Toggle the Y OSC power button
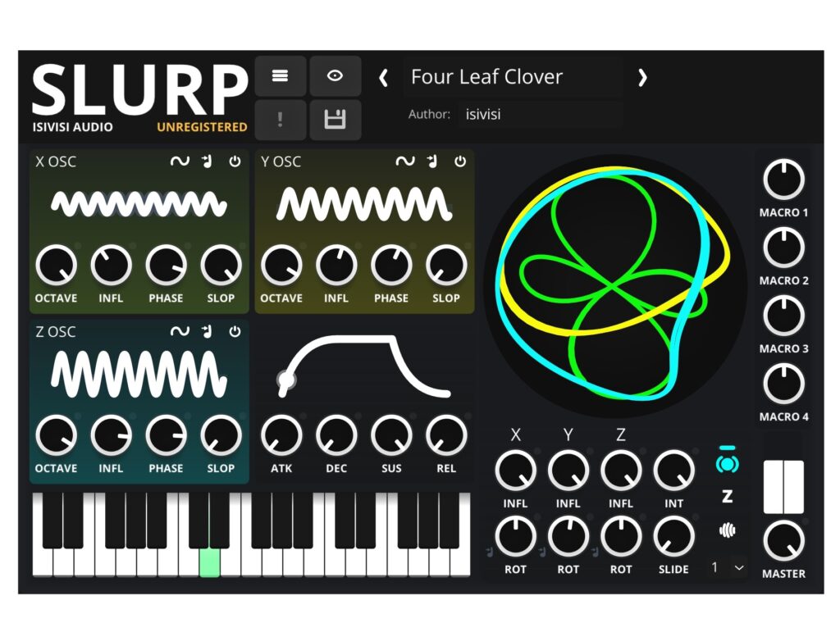Image resolution: width=840 pixels, height=623 pixels. coord(460,161)
